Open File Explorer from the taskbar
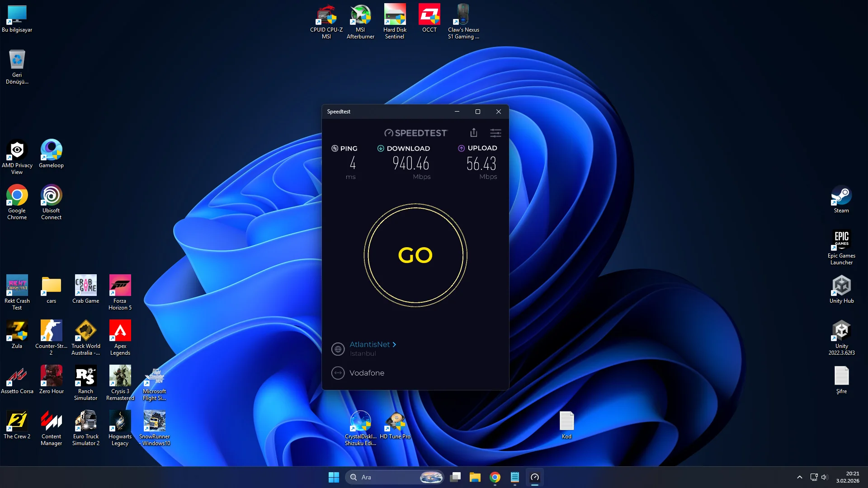 tap(475, 477)
